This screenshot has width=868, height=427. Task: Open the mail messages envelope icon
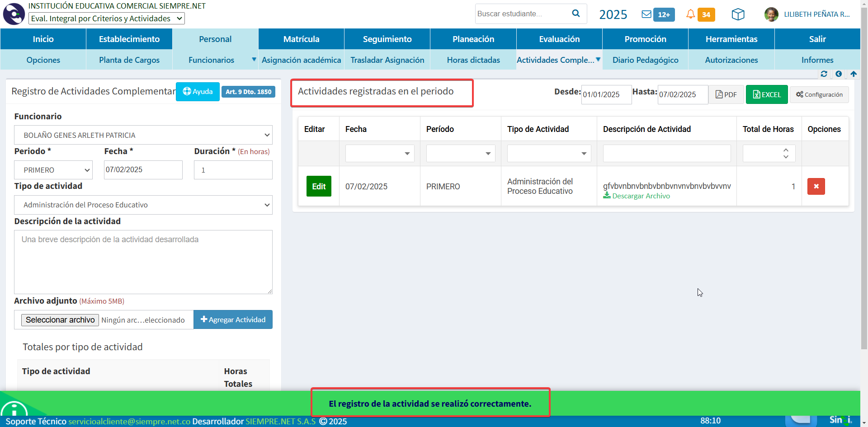(x=646, y=14)
